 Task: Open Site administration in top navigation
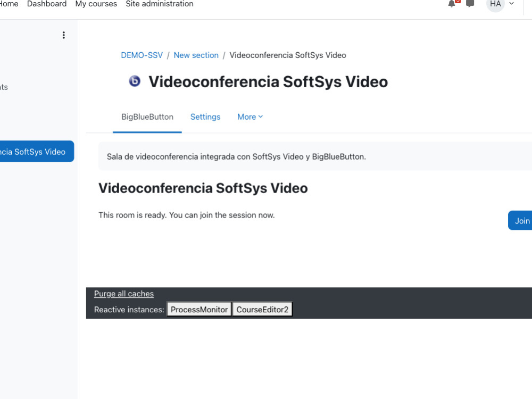160,4
